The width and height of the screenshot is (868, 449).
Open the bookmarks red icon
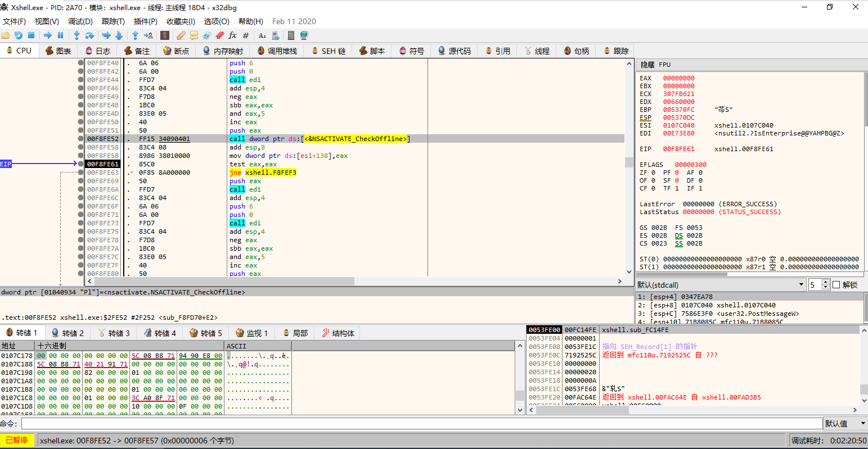(220, 35)
